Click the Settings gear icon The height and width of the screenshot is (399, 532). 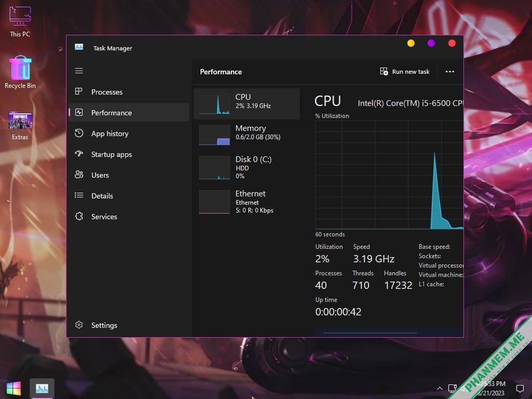click(x=79, y=325)
